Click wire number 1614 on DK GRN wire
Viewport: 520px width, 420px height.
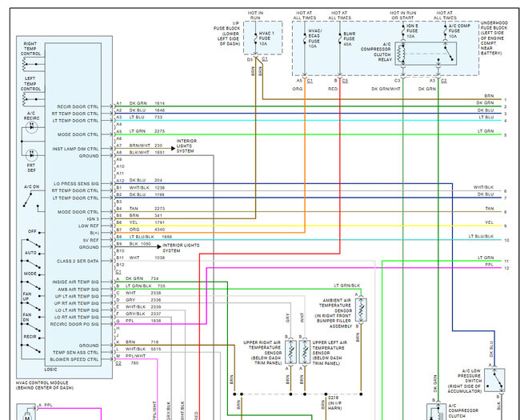160,103
